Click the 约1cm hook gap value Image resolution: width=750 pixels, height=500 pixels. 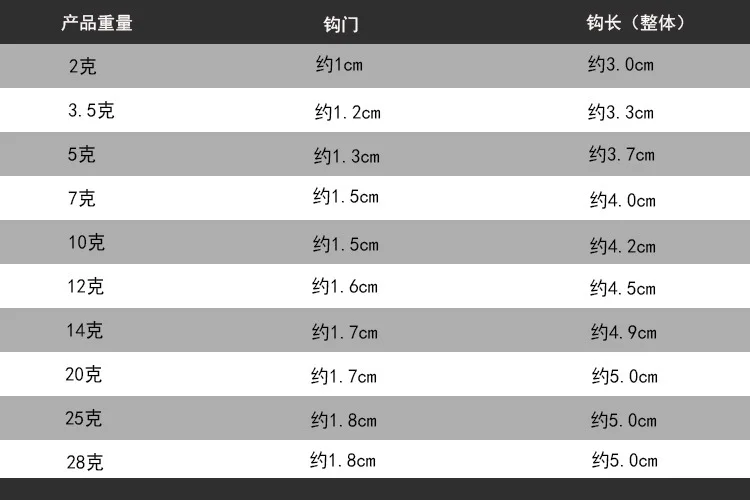coord(339,65)
